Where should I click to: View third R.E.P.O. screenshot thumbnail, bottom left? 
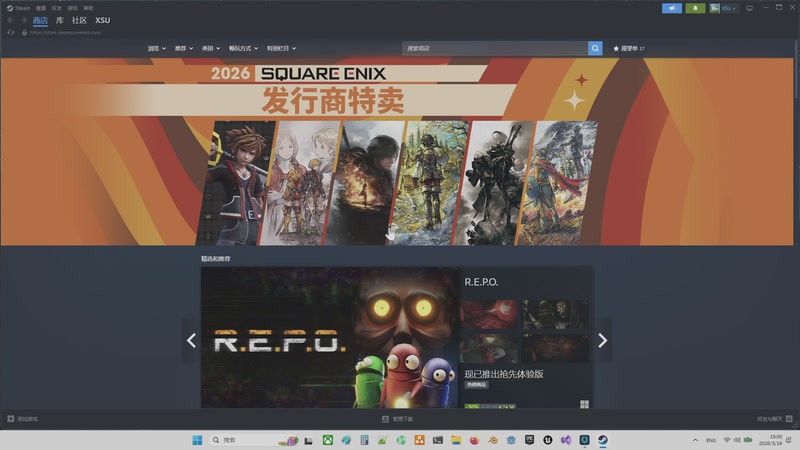(489, 348)
